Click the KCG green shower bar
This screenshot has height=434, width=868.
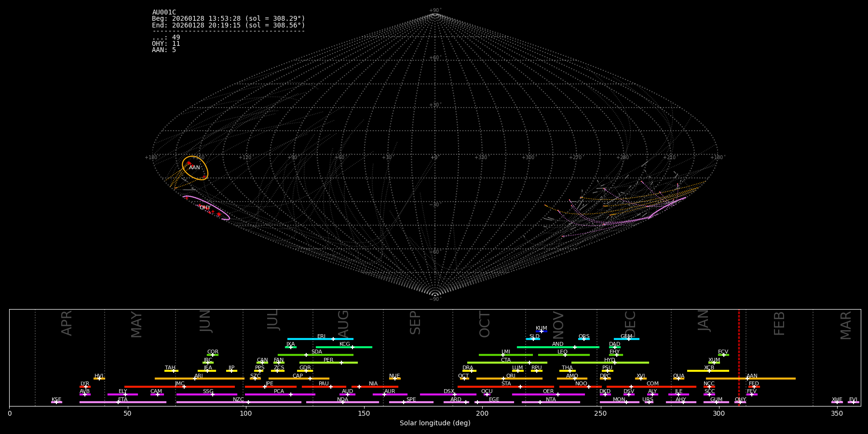344,347
